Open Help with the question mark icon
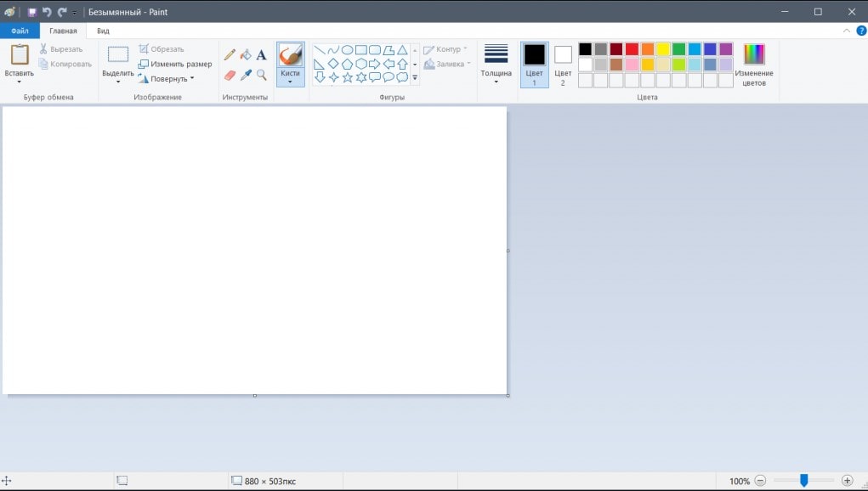Image resolution: width=868 pixels, height=491 pixels. coord(861,31)
